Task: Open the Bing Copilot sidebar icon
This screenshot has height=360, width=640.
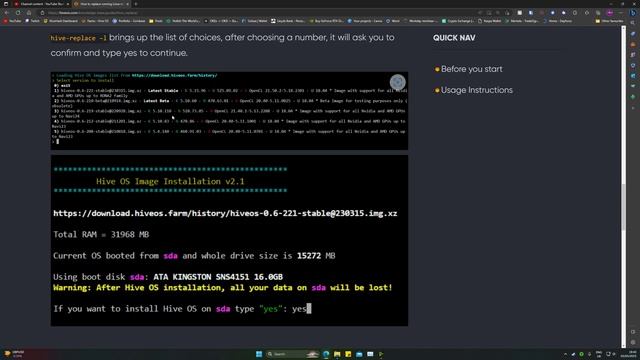Action: [633, 13]
